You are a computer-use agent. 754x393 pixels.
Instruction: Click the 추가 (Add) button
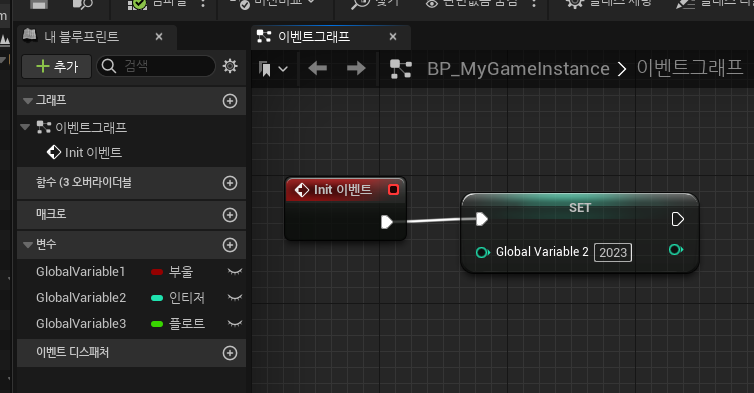click(x=57, y=66)
